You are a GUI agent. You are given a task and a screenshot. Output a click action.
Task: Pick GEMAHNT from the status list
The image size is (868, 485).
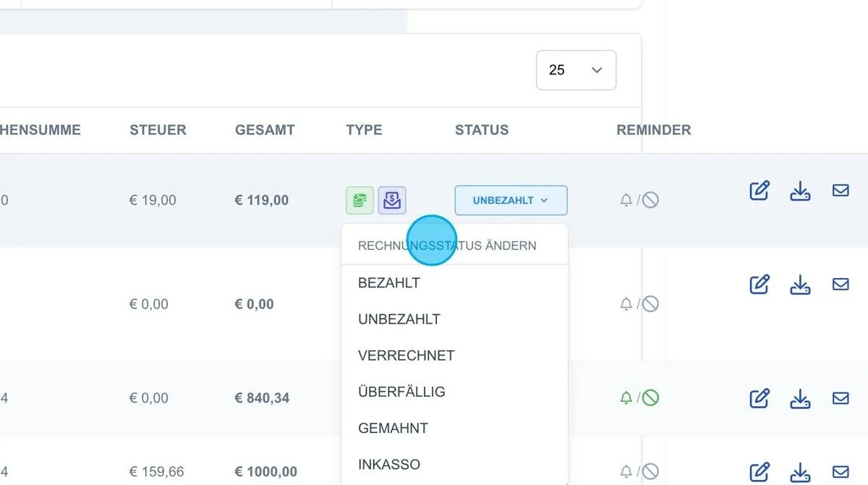click(455, 428)
